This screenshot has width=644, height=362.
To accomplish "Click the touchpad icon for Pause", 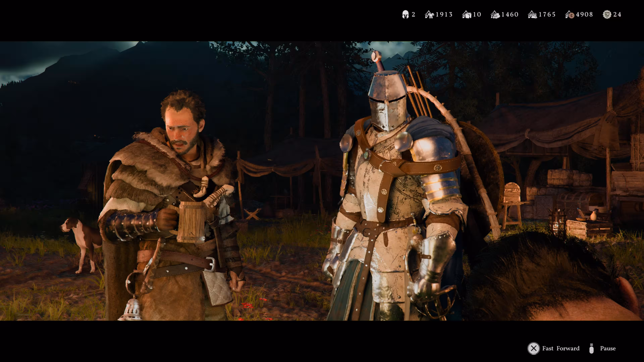I will point(591,349).
